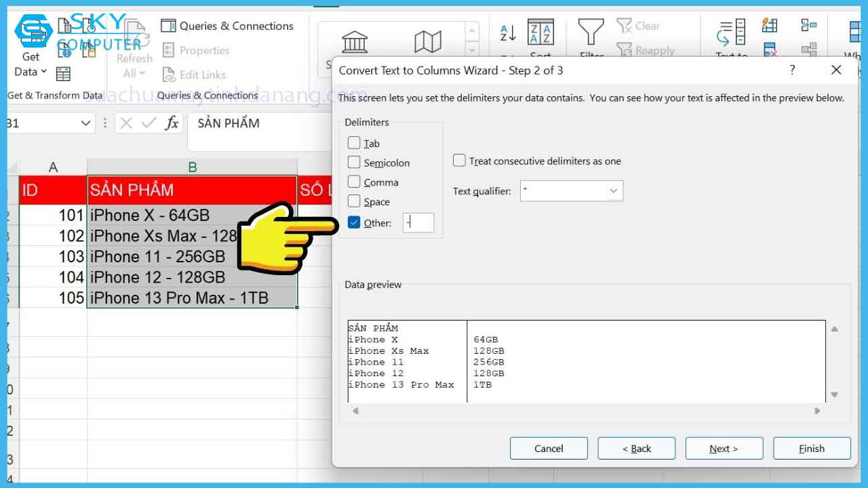Click the Properties icon in the ribbon

coord(169,50)
